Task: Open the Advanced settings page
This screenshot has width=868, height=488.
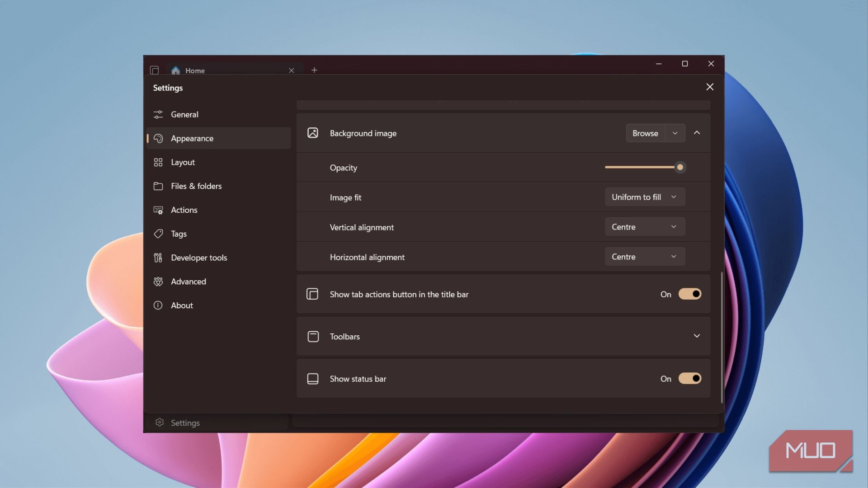Action: point(219,282)
